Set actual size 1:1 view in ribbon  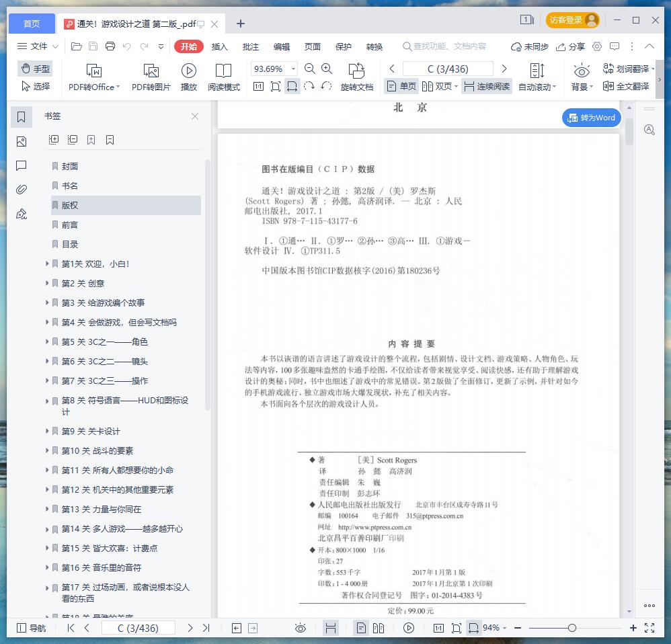(x=258, y=87)
